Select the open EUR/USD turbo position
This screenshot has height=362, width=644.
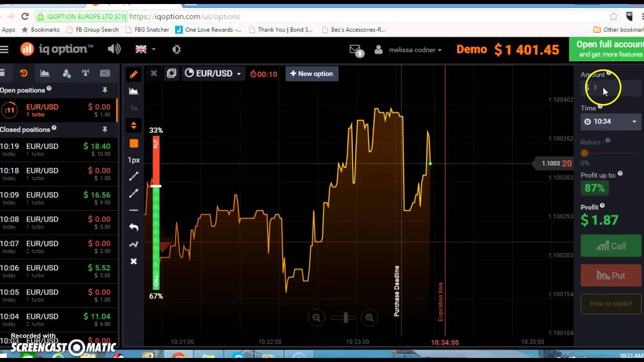coord(58,110)
